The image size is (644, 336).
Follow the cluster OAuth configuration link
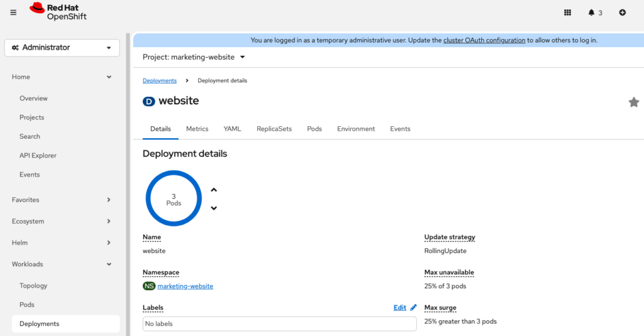click(484, 40)
